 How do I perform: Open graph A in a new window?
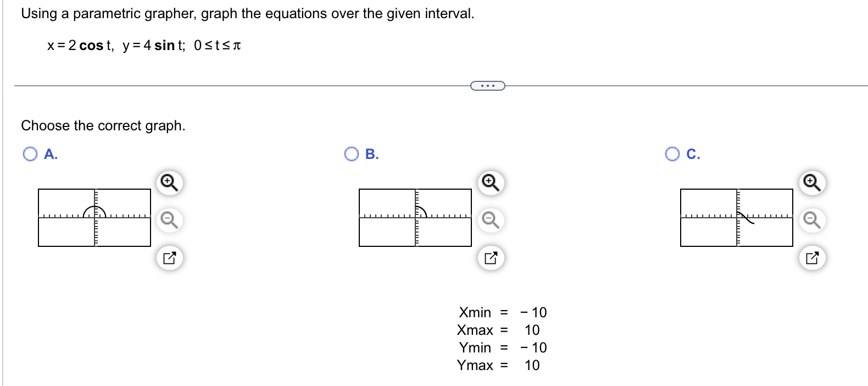[x=168, y=256]
